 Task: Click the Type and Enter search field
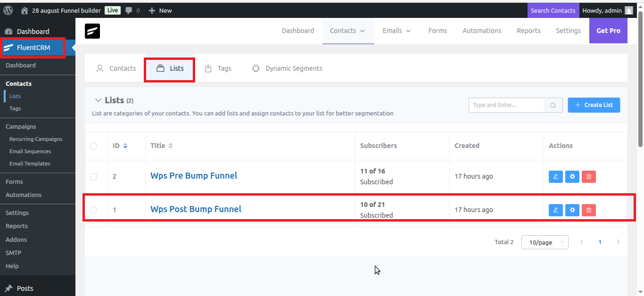(x=504, y=105)
